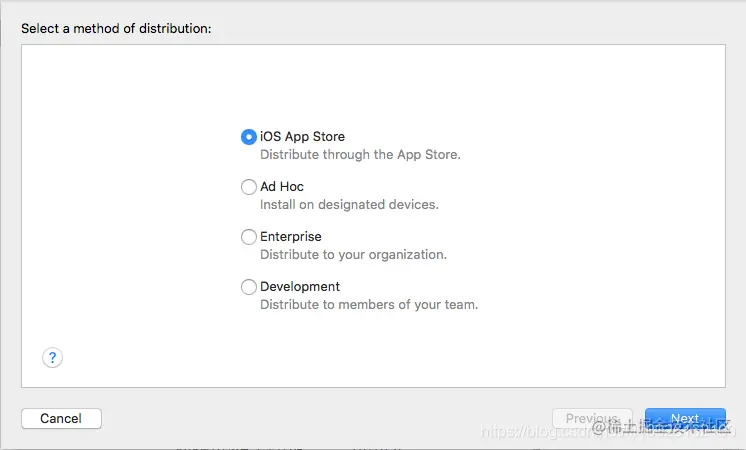Click 'Install on designated devices.' description
Screen dimensions: 746x450
(349, 205)
